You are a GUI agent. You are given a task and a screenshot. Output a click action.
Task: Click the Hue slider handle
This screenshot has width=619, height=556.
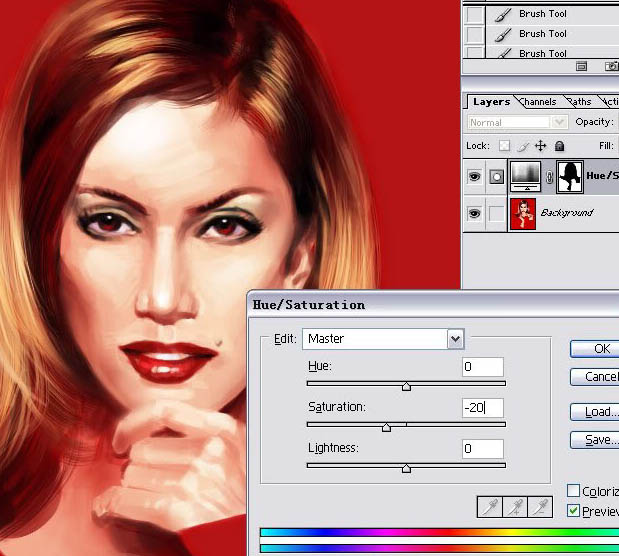(x=406, y=386)
